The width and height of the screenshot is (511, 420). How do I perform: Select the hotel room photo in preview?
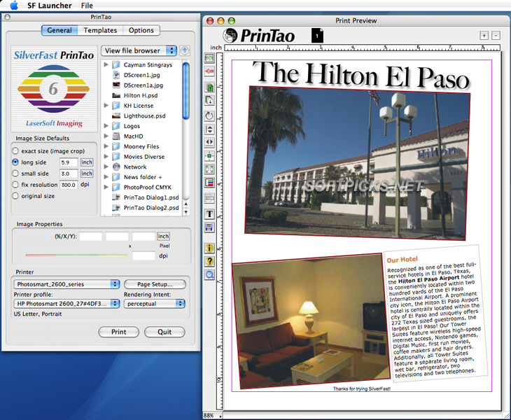click(311, 321)
